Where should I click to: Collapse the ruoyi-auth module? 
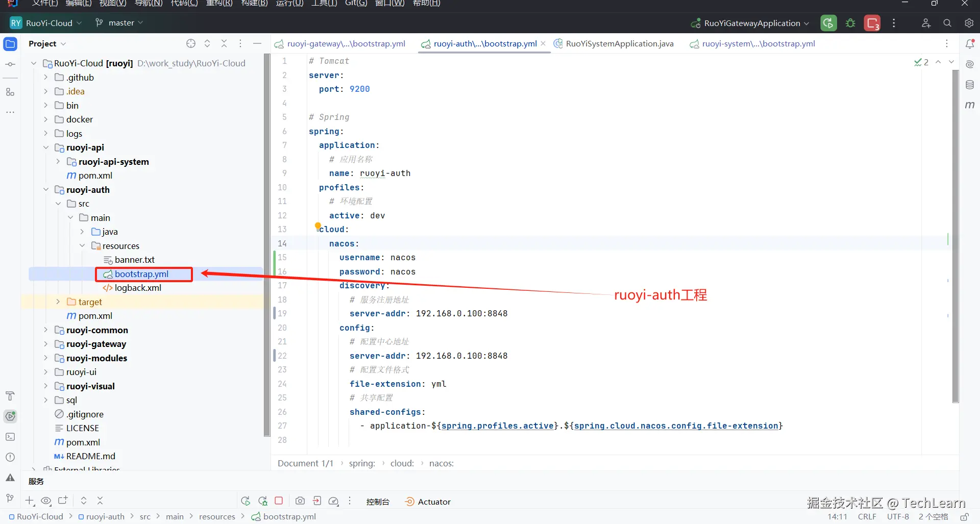pyautogui.click(x=46, y=189)
